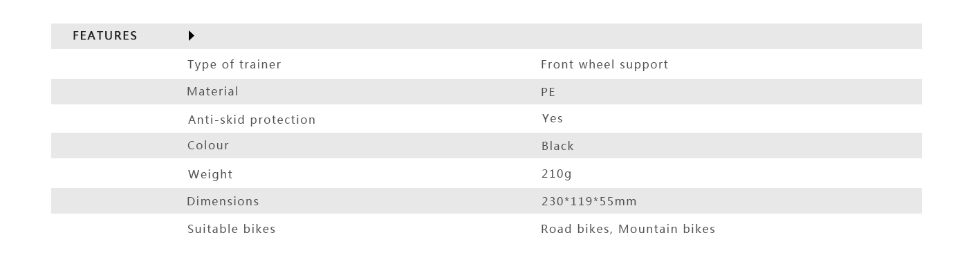Click the word 'protection' in Anti-skid label
Viewport: 980px width, 262px height.
click(x=283, y=120)
